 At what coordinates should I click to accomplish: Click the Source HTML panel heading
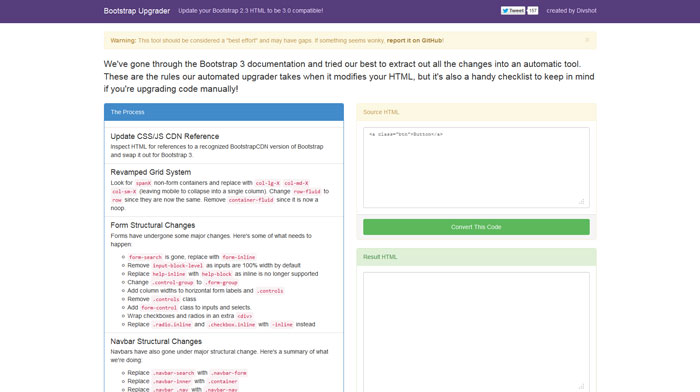476,112
